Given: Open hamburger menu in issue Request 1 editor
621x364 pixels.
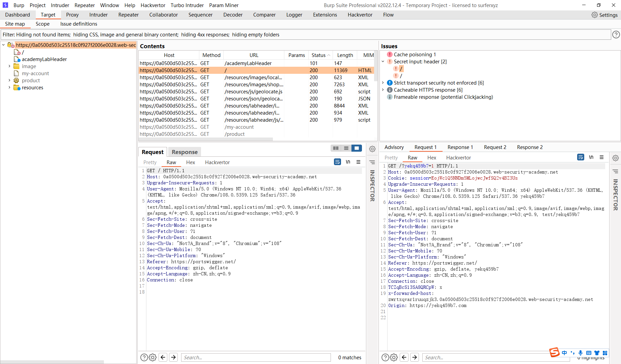Looking at the screenshot, I should (x=601, y=157).
